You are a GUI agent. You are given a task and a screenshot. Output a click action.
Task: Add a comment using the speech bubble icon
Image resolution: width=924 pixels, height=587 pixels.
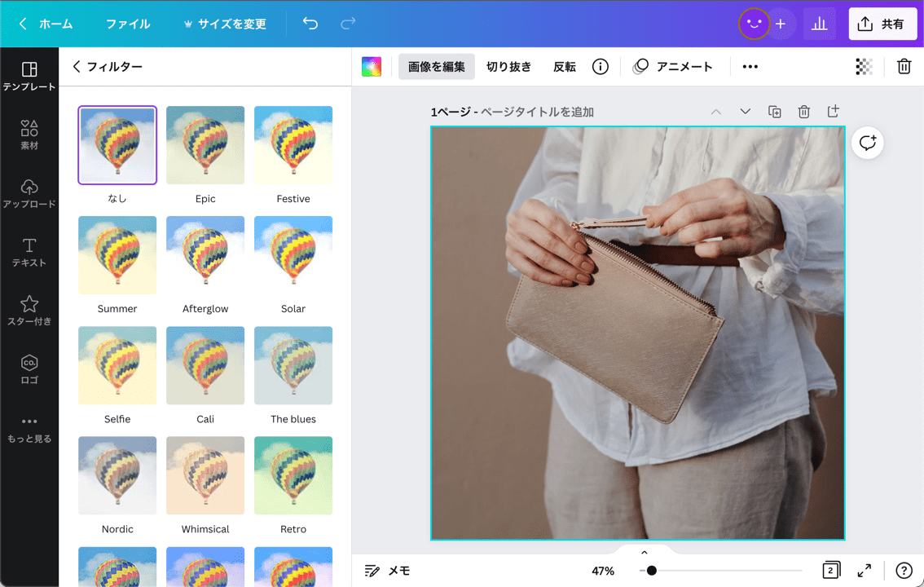tap(867, 143)
